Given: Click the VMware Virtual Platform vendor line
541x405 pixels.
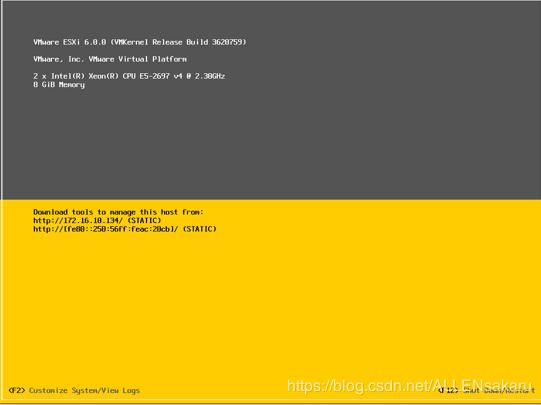Looking at the screenshot, I should point(110,59).
